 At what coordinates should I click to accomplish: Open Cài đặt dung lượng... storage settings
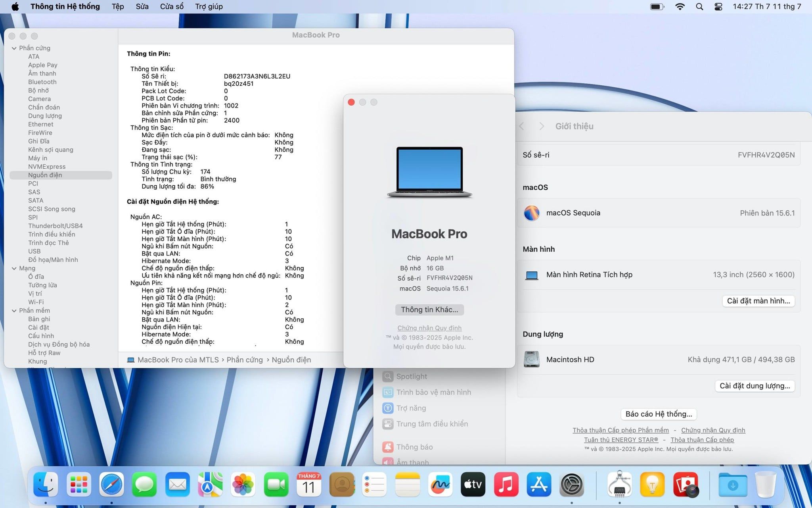click(755, 386)
